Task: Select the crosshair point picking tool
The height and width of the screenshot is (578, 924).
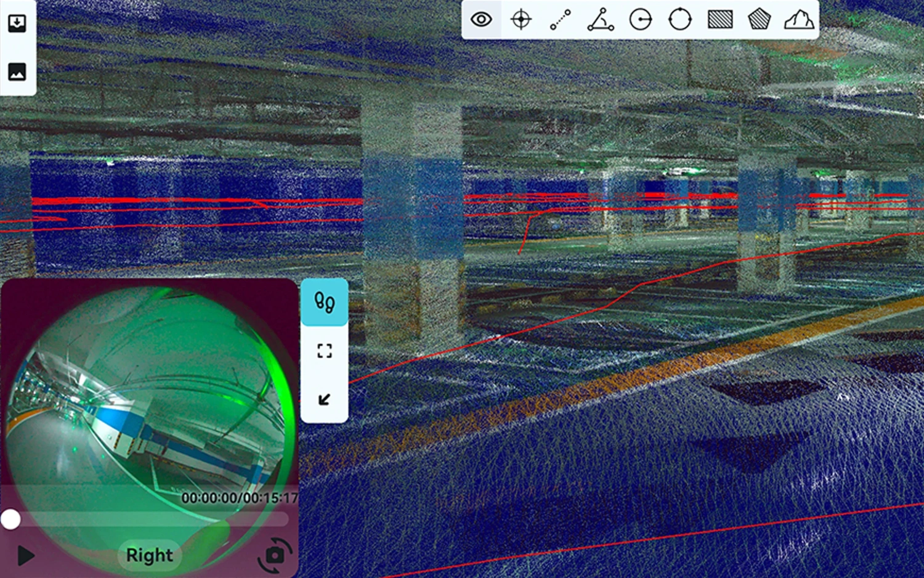Action: 521,20
